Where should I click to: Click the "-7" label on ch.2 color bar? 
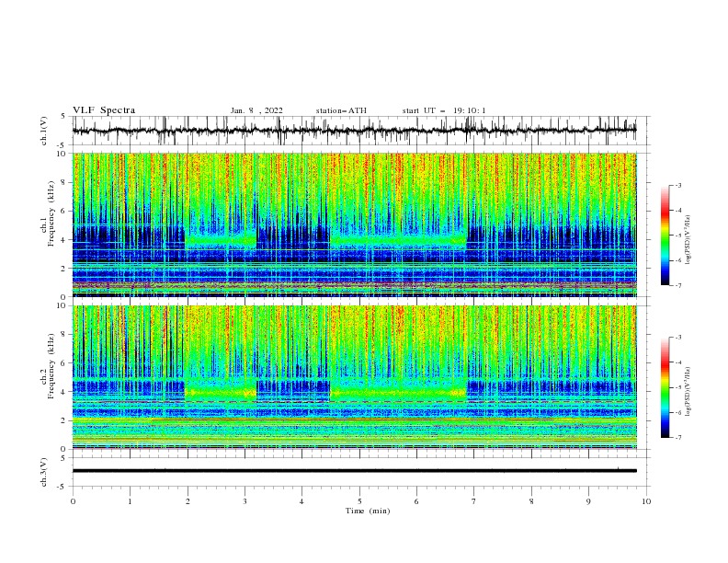coord(678,438)
